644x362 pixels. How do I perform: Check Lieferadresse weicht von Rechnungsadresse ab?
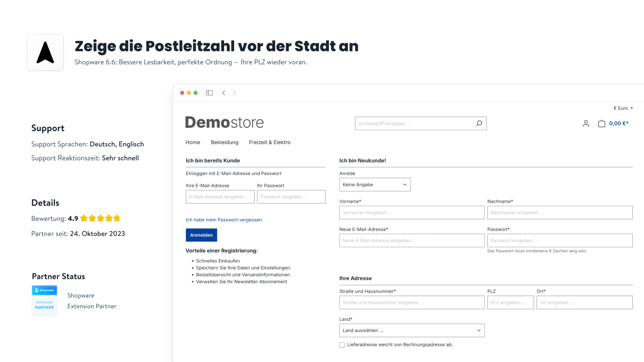tap(342, 345)
